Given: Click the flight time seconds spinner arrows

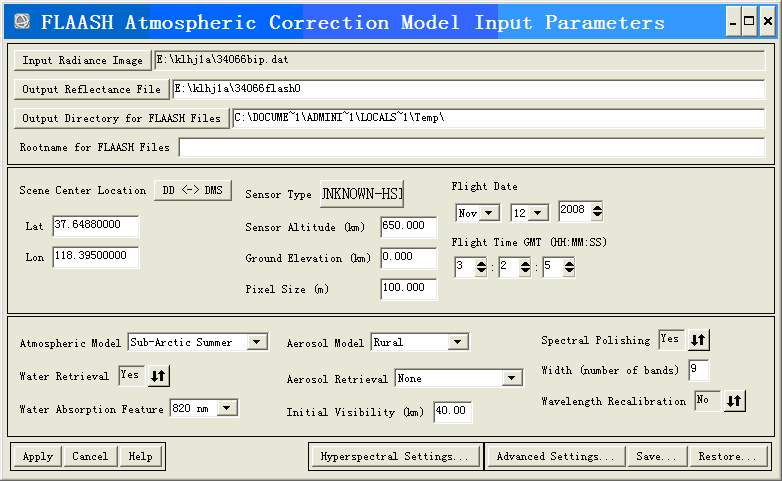Looking at the screenshot, I should 569,267.
